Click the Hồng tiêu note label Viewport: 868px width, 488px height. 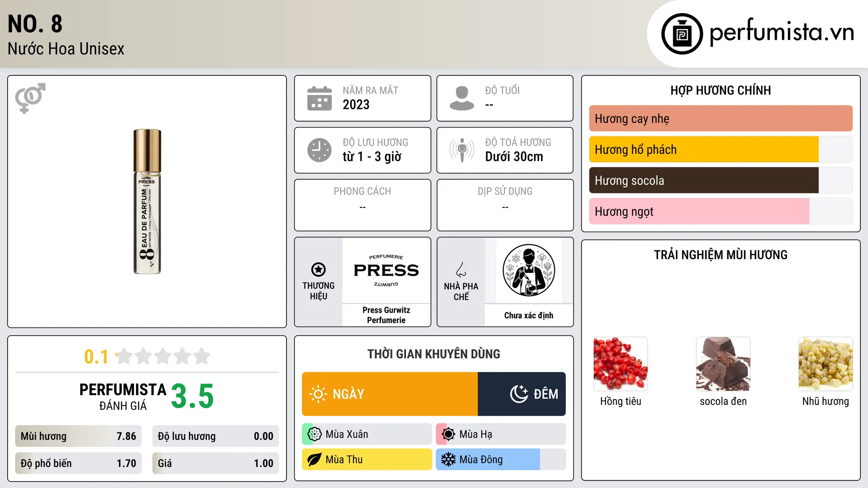pos(620,401)
